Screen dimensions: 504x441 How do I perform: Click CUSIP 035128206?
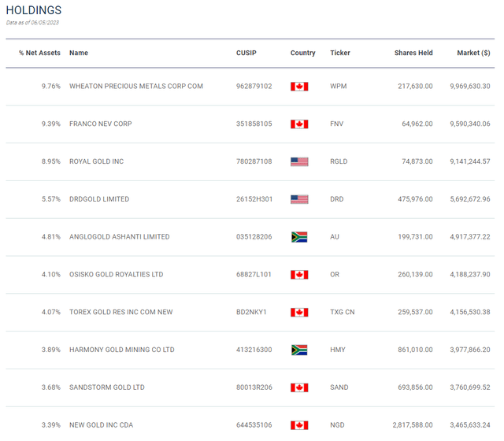(x=254, y=236)
